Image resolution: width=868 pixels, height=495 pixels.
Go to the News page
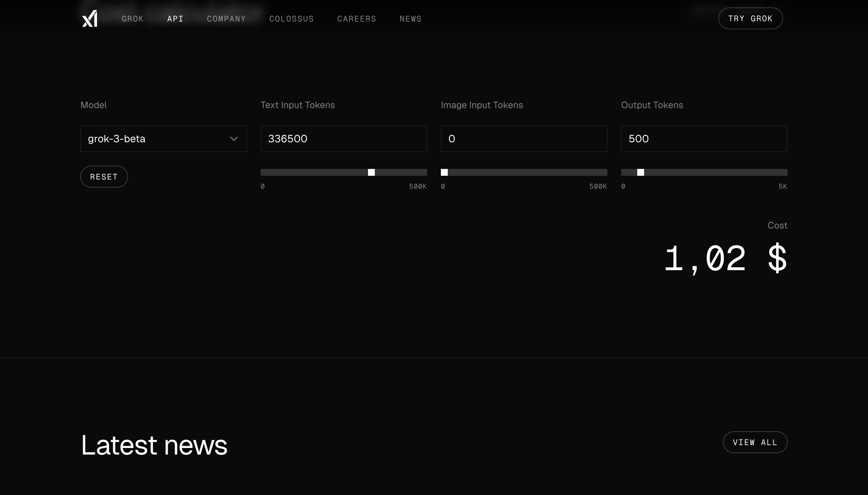410,18
